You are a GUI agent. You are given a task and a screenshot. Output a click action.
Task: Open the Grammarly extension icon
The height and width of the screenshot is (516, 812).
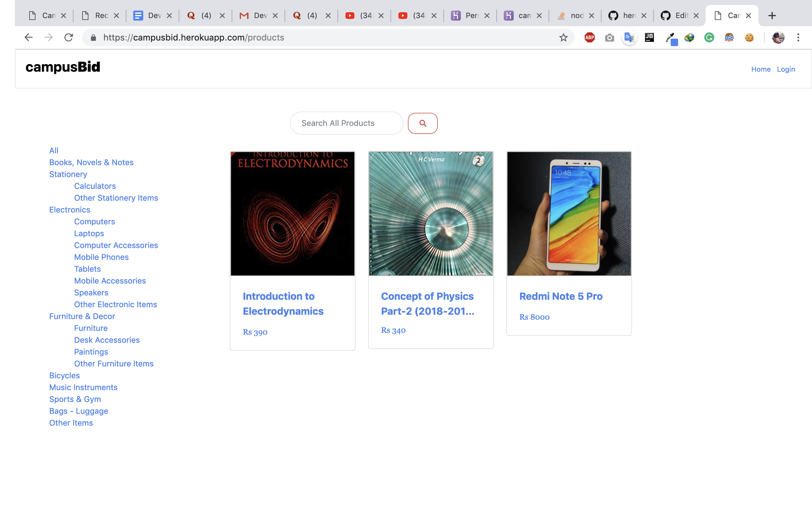[709, 37]
